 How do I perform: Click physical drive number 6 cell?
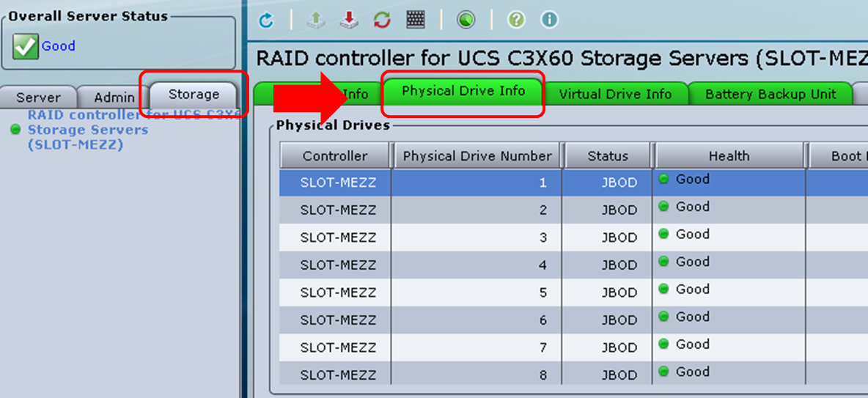tap(477, 320)
